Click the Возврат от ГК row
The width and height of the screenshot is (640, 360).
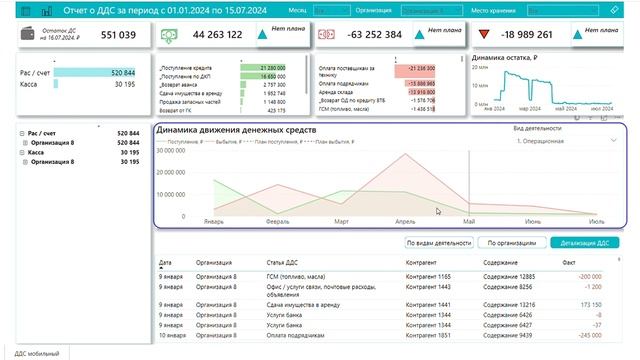tap(222, 110)
